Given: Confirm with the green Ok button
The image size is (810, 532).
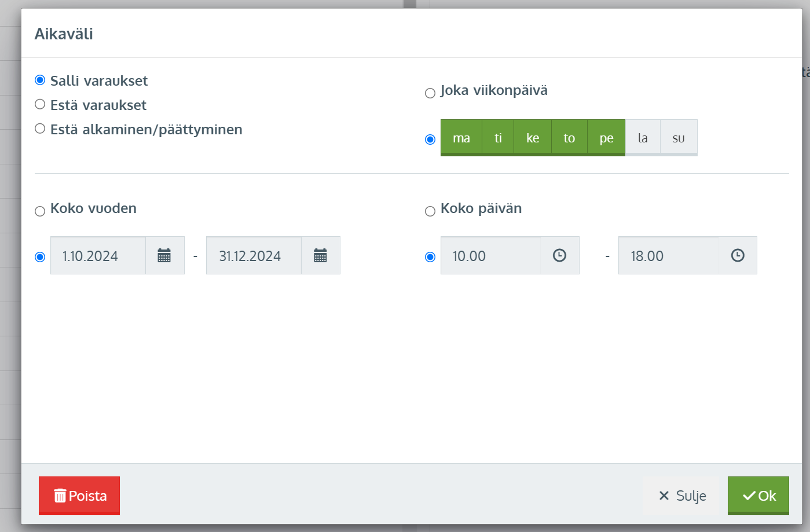Looking at the screenshot, I should (x=758, y=496).
